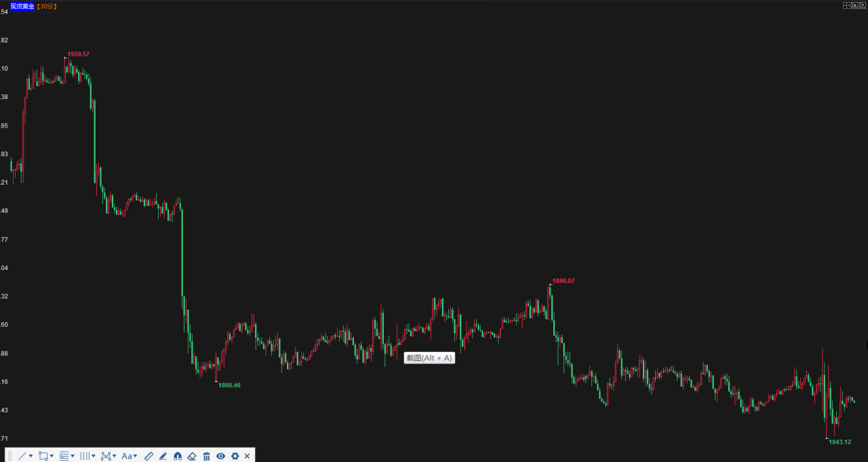
Task: Select the ruler measurement tool
Action: click(149, 456)
